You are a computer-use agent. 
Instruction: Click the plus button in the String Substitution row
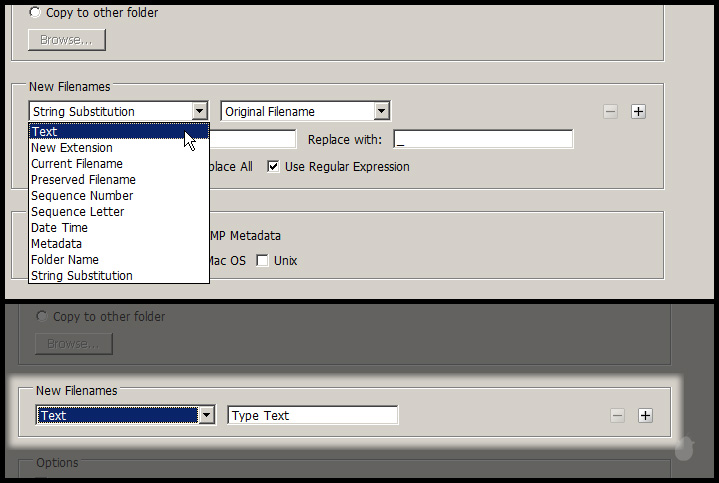pos(639,112)
